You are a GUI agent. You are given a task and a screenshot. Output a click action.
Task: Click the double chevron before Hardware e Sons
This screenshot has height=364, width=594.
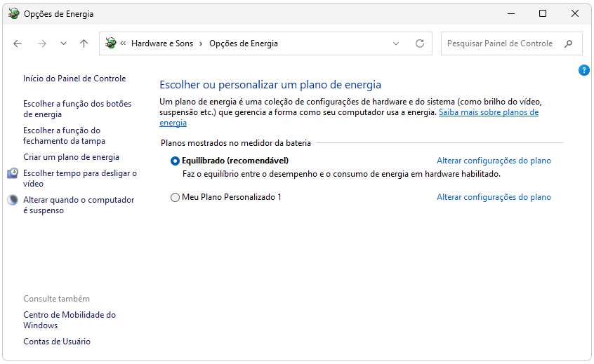(x=123, y=43)
